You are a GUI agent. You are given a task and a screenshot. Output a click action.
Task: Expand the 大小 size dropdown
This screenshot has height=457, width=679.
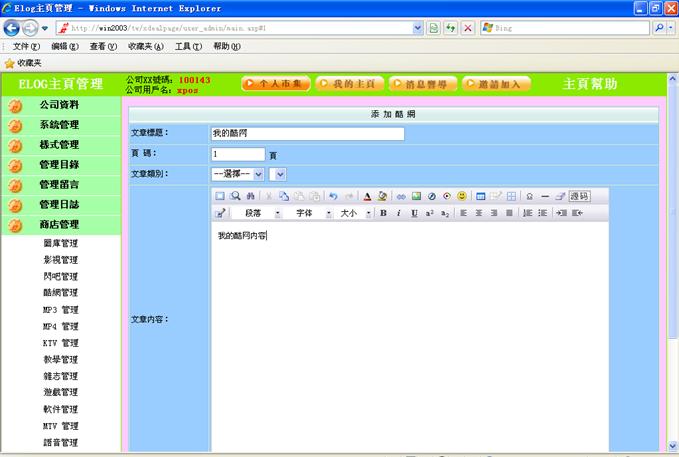pos(354,213)
